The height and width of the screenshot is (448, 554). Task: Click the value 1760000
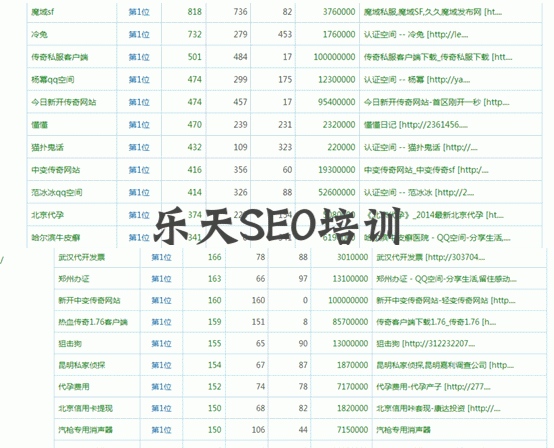click(x=339, y=35)
